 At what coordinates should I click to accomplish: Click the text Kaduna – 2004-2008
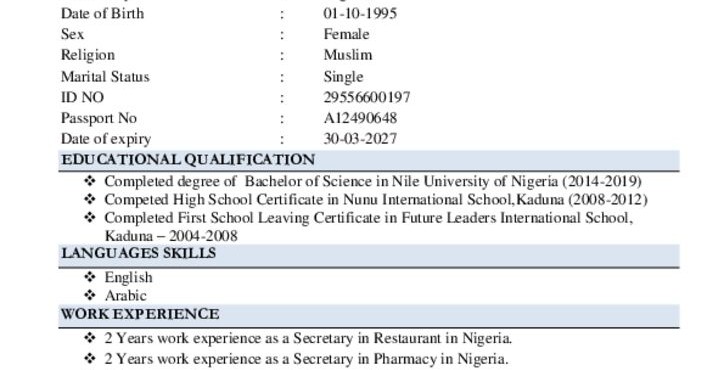(171, 236)
